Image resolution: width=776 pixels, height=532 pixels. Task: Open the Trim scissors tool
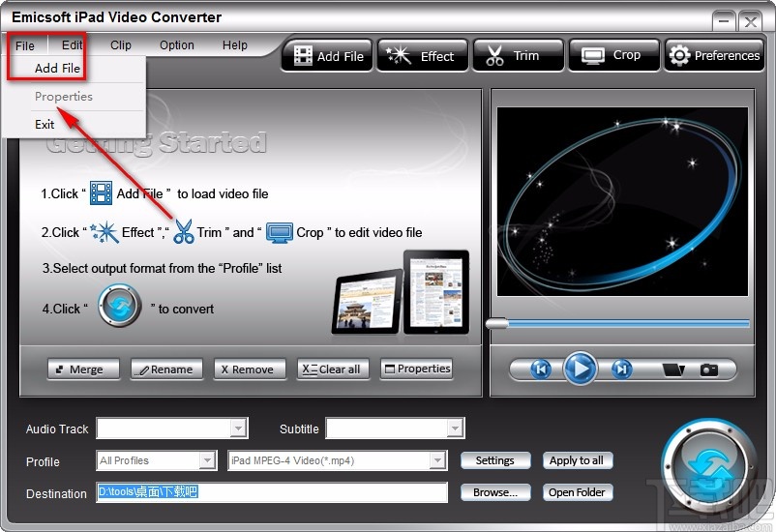point(519,56)
